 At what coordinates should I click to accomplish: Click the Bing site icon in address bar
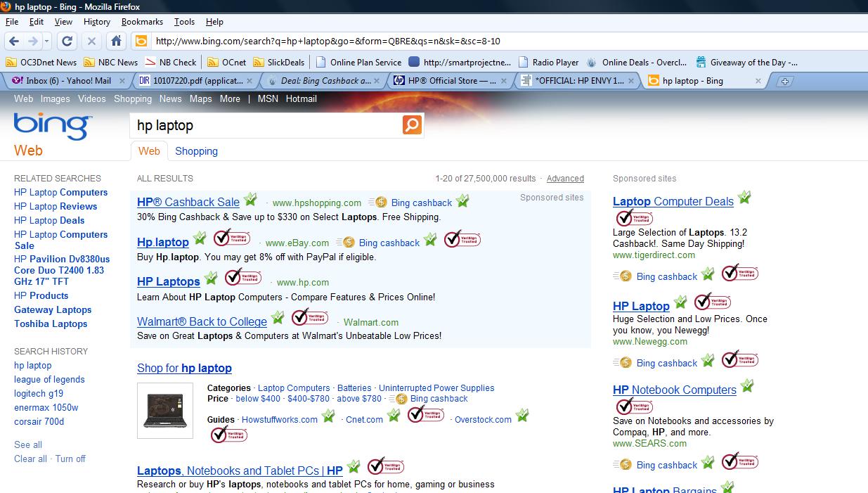tap(141, 41)
